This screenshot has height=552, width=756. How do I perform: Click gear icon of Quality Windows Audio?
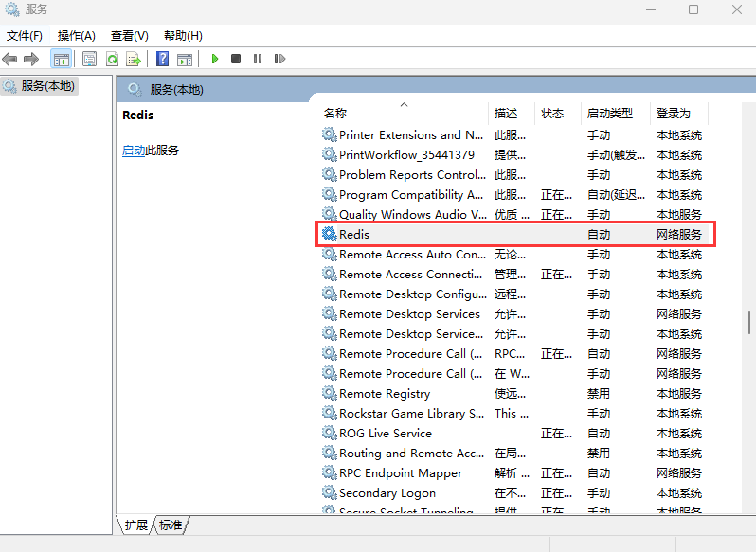pos(330,214)
